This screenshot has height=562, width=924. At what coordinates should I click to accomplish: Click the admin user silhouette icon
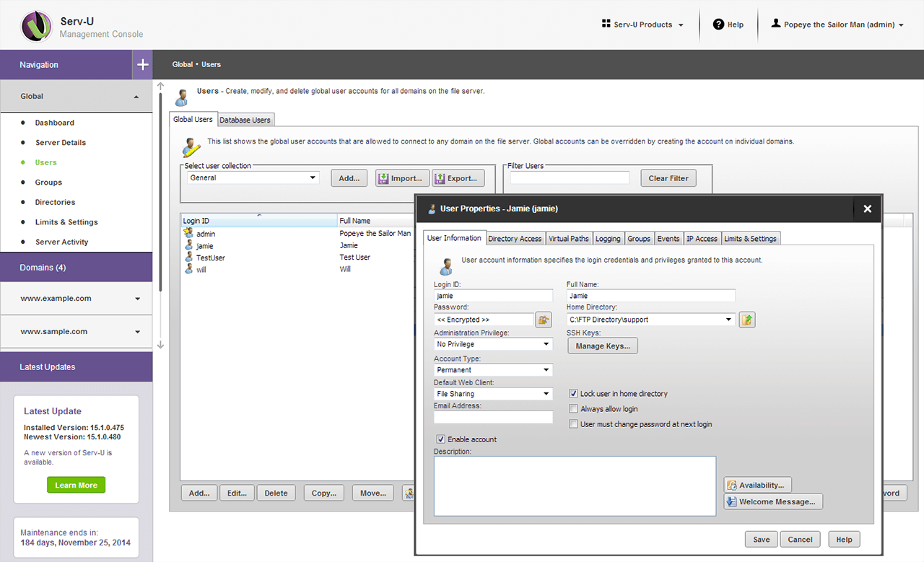(776, 25)
